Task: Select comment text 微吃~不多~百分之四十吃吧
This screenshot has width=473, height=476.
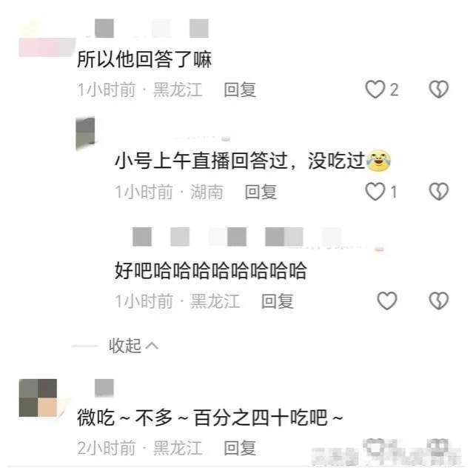Action: pos(210,418)
